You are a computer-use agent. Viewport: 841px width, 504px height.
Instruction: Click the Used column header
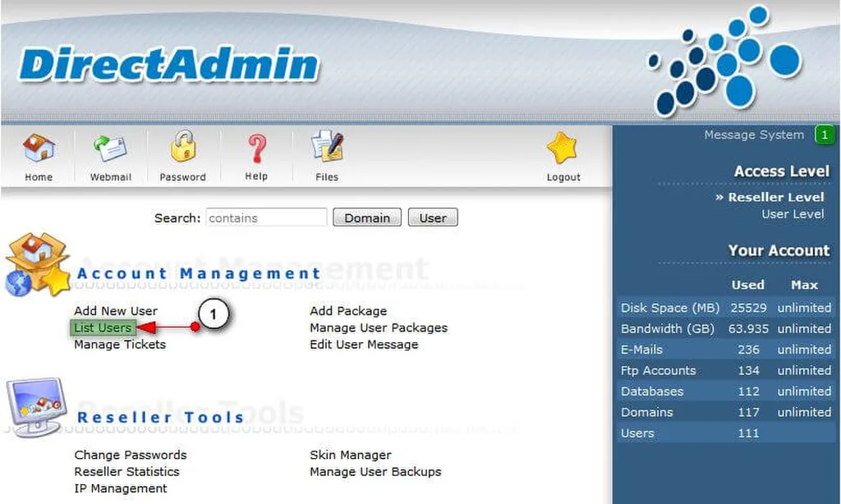747,285
